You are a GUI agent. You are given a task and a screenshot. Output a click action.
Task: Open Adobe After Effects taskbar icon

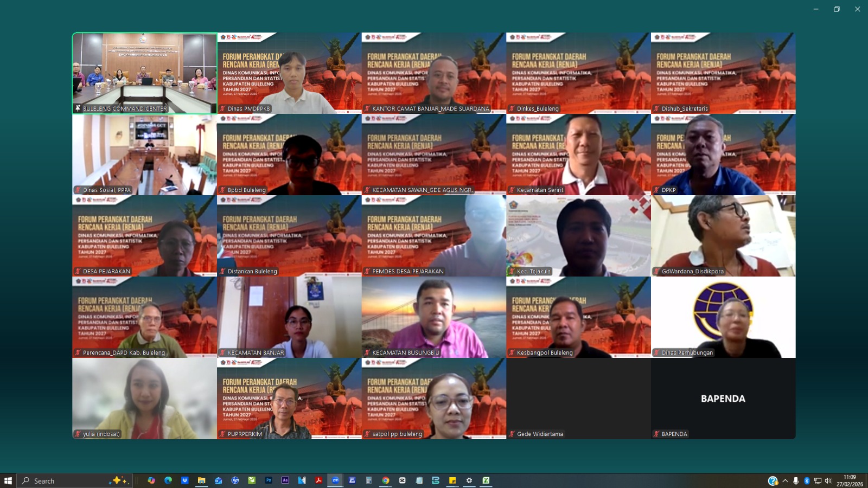(285, 480)
